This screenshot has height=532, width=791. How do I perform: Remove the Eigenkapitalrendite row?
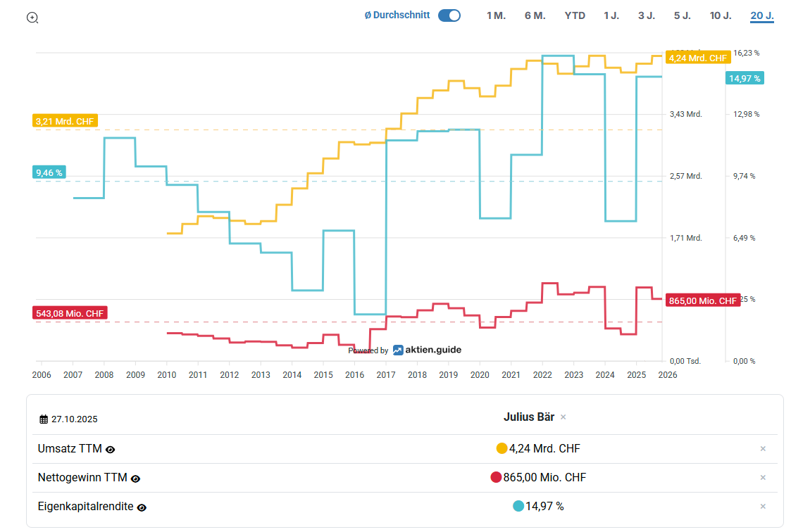tap(763, 507)
